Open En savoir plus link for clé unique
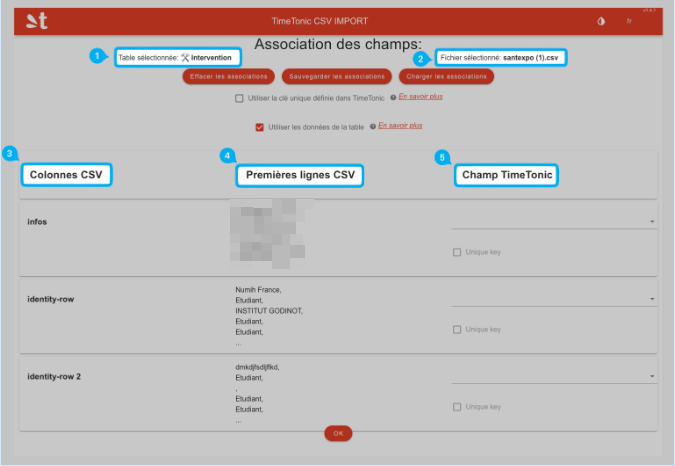 point(421,96)
